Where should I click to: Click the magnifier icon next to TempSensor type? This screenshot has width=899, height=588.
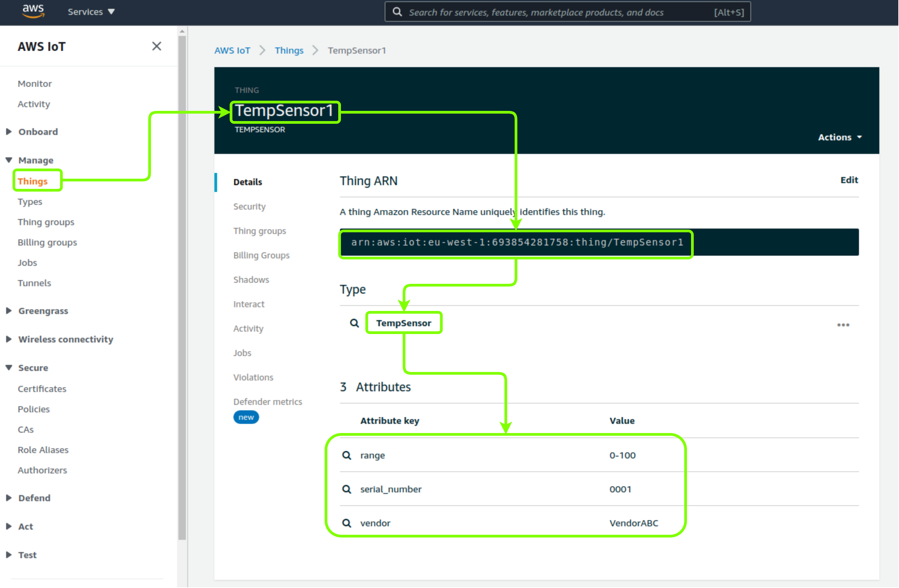coord(354,323)
